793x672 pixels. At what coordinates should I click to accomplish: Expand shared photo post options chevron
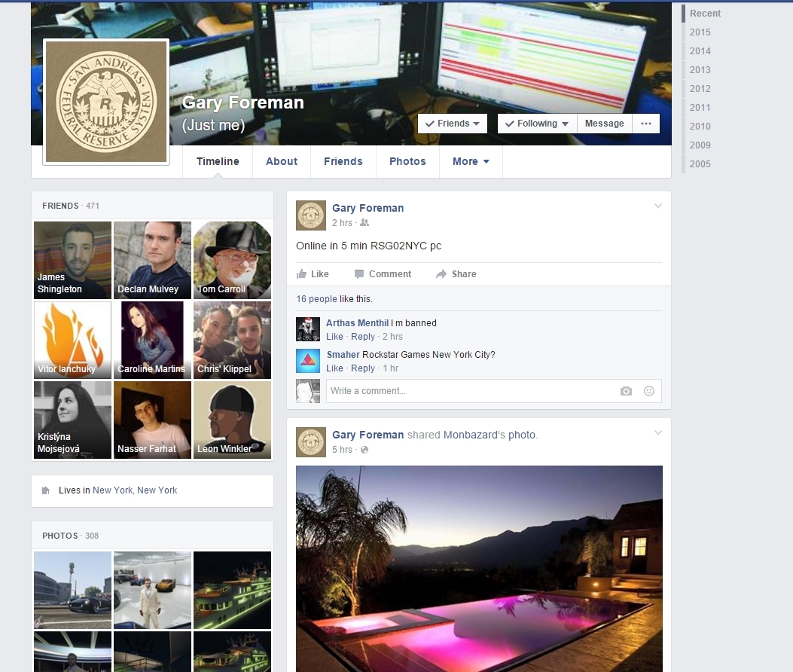tap(658, 432)
